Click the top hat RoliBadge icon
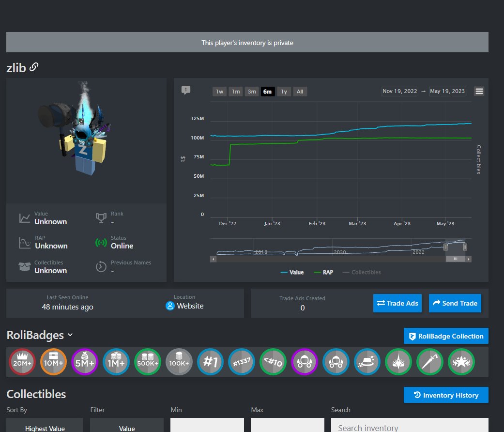This screenshot has height=432, width=504. click(x=367, y=362)
